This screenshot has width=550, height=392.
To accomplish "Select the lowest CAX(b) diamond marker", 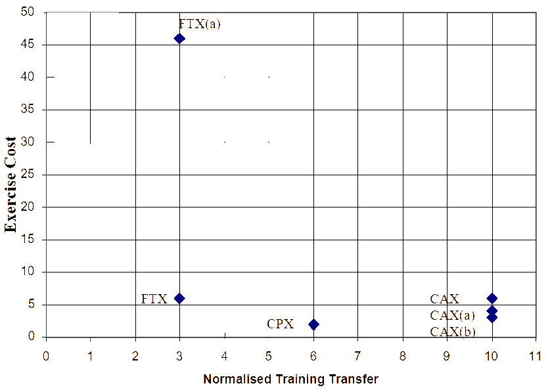I will click(x=492, y=318).
